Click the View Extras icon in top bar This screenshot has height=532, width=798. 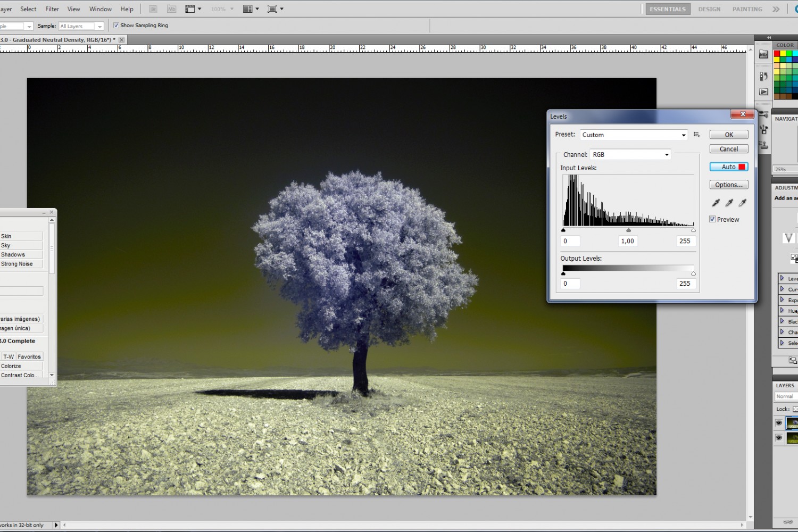click(x=190, y=9)
